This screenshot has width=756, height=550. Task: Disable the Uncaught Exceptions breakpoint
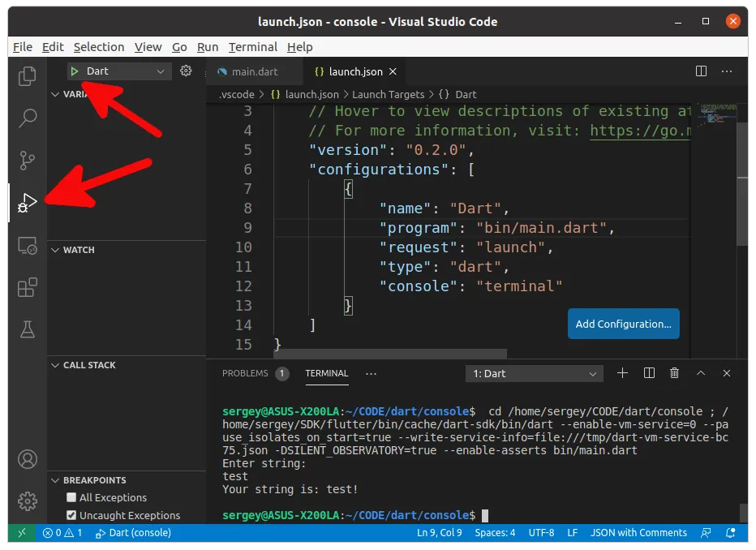(x=71, y=515)
